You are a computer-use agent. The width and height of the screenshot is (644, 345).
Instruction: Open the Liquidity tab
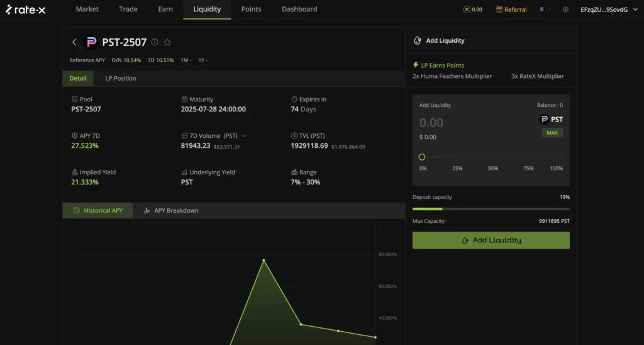[x=207, y=9]
